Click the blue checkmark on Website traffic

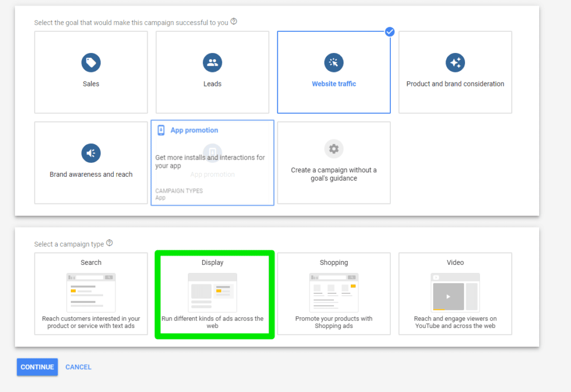389,32
